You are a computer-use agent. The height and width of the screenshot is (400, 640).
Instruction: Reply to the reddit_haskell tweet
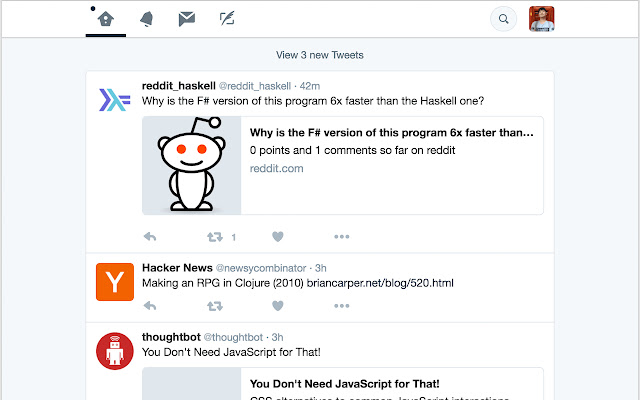pyautogui.click(x=150, y=237)
